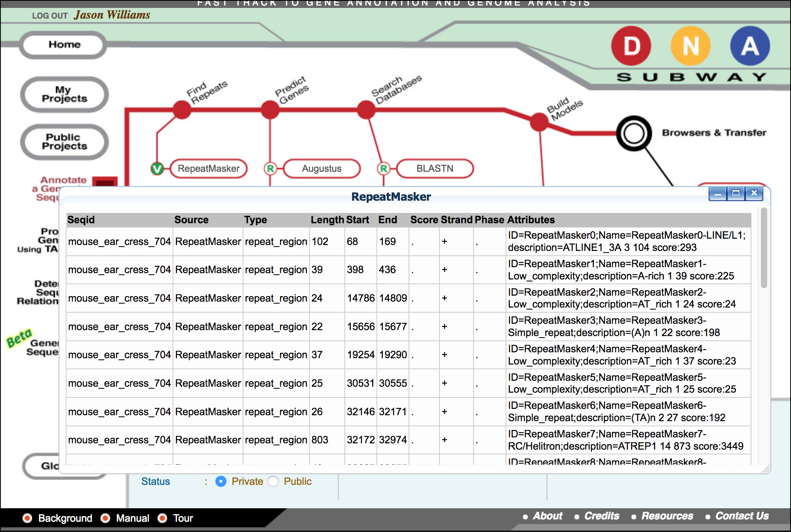This screenshot has width=791, height=532.
Task: Run the BLASTN tool button
Action: point(435,169)
